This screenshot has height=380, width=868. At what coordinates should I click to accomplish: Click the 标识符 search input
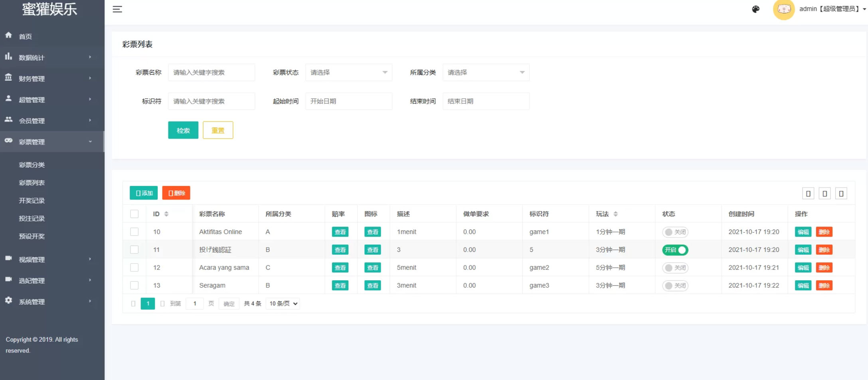coord(212,101)
